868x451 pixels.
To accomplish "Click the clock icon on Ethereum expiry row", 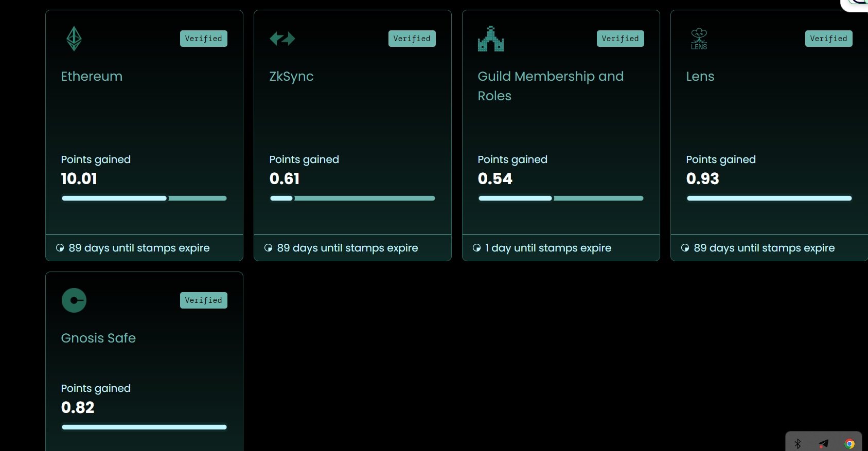I will click(60, 248).
